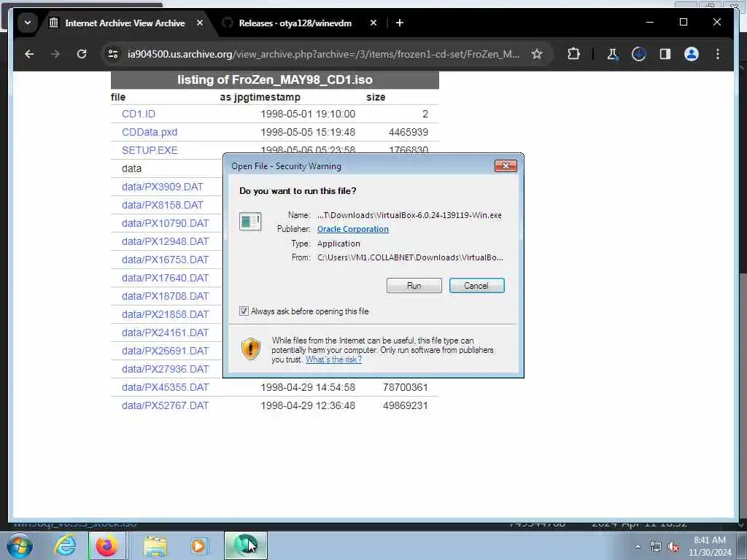Click the Chrome back arrow
The height and width of the screenshot is (560, 747).
[x=29, y=54]
